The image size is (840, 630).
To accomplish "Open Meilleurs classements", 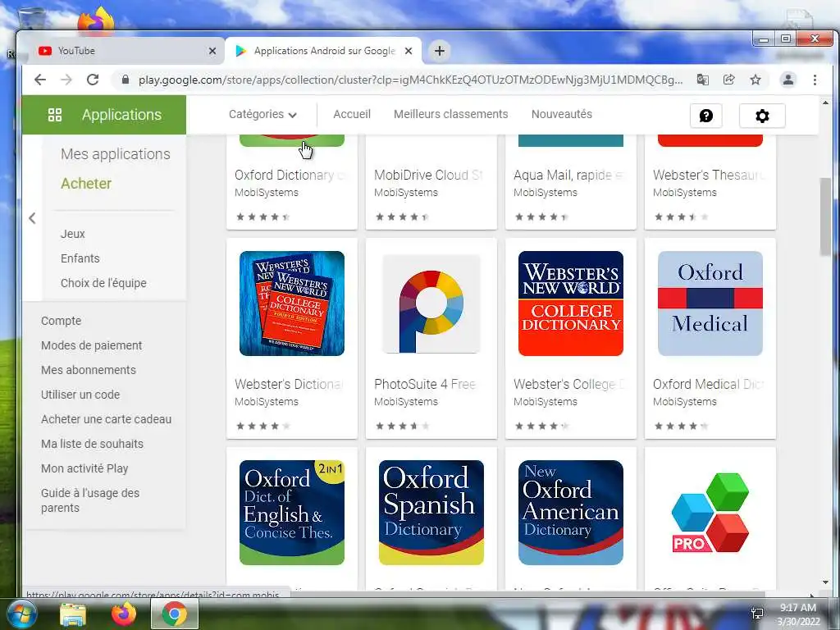I will tap(450, 114).
